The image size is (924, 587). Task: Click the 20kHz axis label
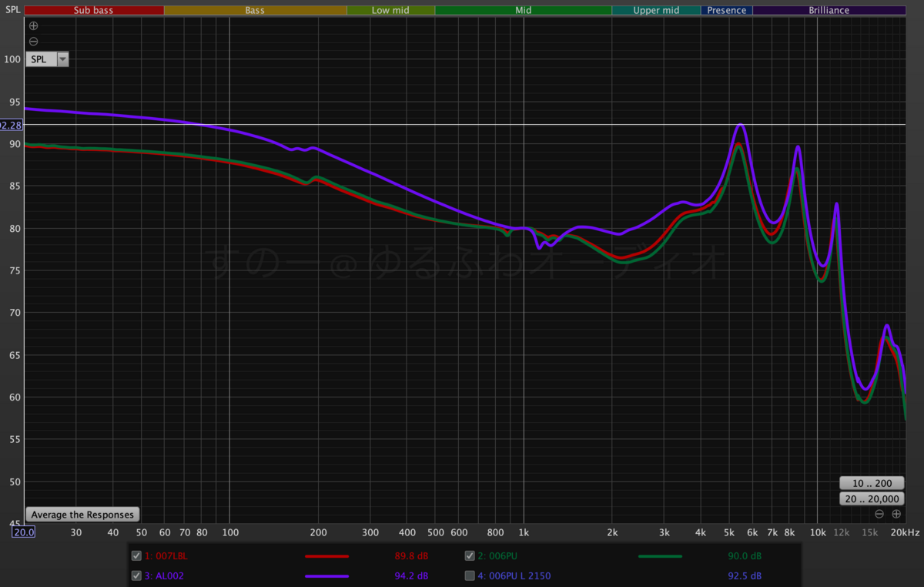coord(905,532)
